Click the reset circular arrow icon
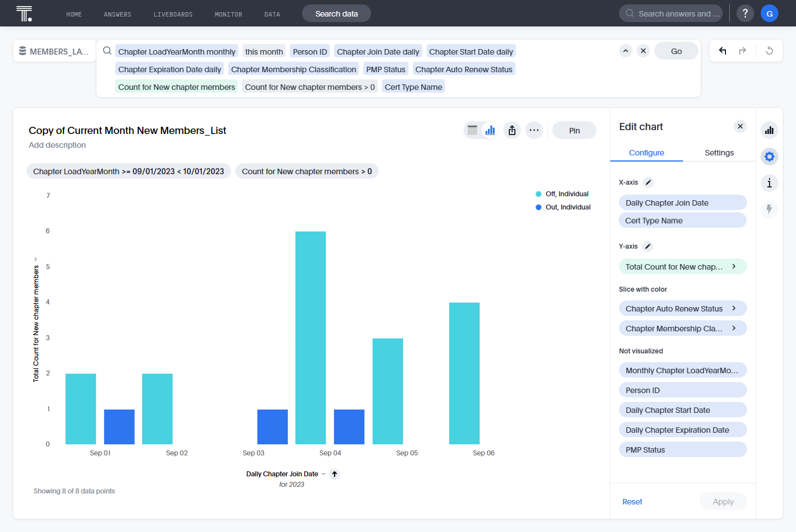 pos(770,51)
